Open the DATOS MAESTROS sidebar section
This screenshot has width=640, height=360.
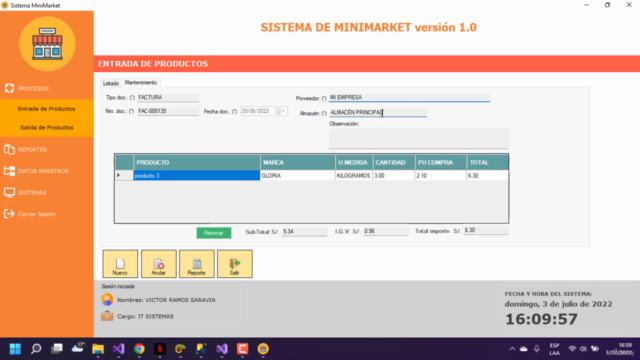tap(36, 171)
